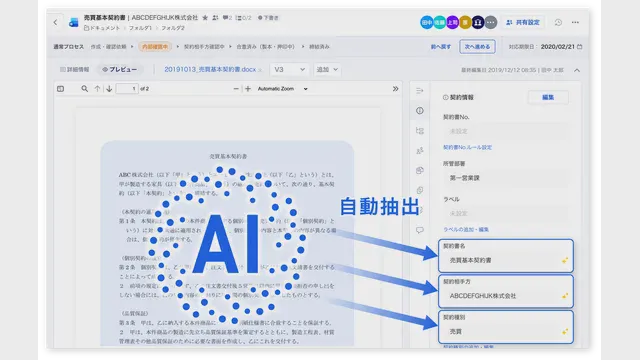This screenshot has height=360, width=640.
Task: Open the 共有設定 sharing settings
Action: tap(523, 22)
